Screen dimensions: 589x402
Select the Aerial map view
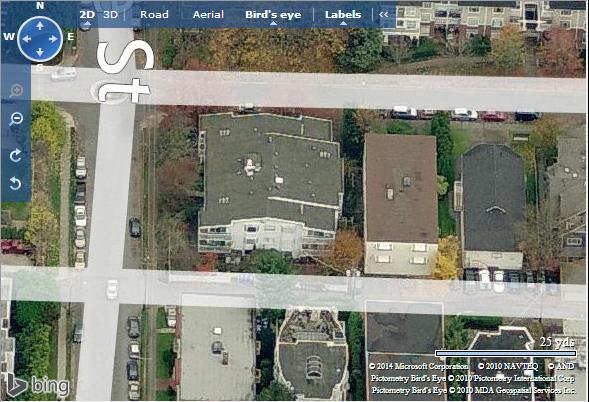[x=208, y=14]
